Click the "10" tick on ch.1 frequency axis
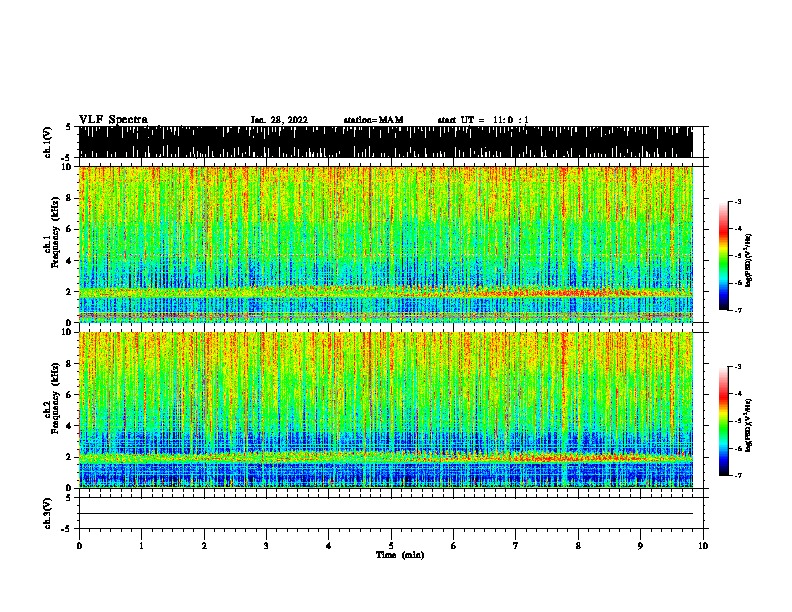Image resolution: width=792 pixels, height=612 pixels. click(67, 167)
